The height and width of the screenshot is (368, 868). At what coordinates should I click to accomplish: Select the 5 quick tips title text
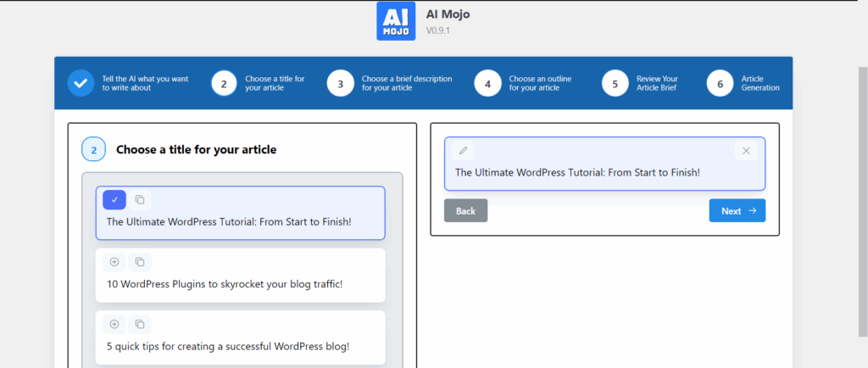(x=228, y=347)
